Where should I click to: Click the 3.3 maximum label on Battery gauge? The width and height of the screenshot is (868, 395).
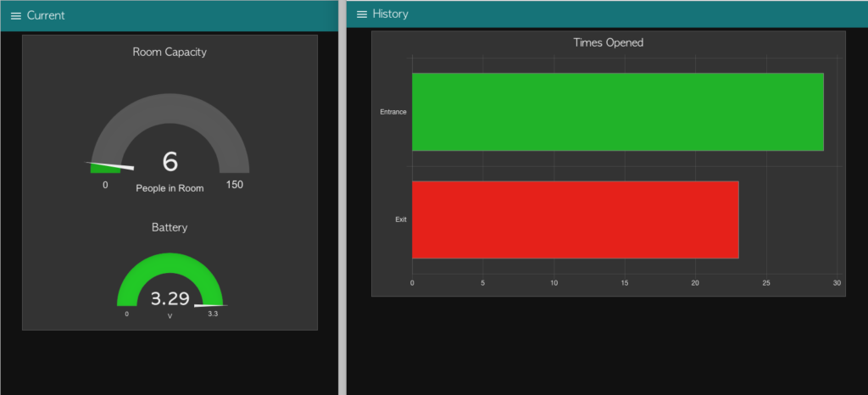click(x=213, y=314)
